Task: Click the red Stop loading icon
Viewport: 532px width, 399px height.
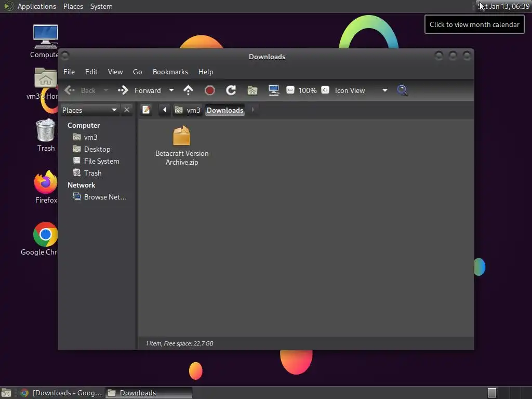Action: 210,90
